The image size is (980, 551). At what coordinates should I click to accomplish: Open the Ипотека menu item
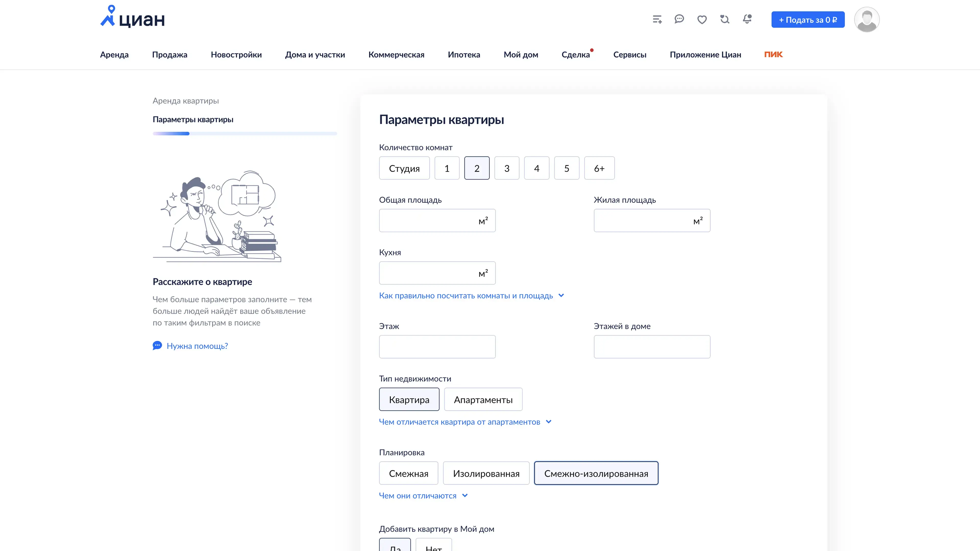tap(464, 54)
